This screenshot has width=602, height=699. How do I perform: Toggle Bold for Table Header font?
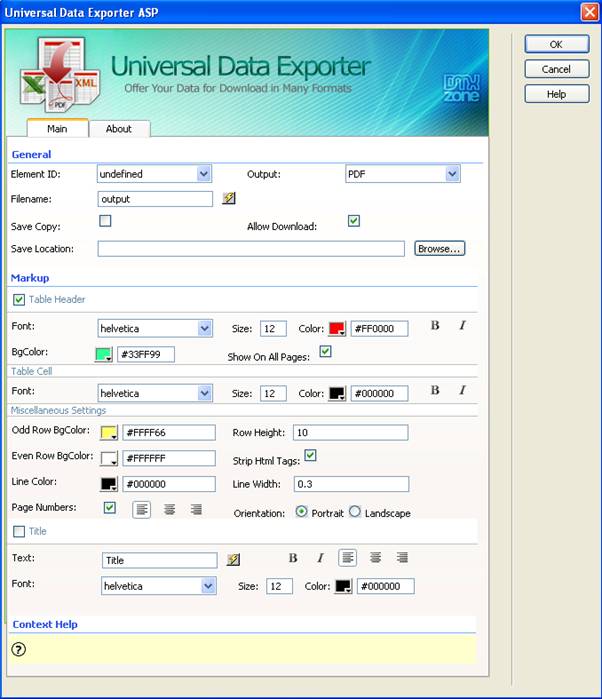click(435, 325)
